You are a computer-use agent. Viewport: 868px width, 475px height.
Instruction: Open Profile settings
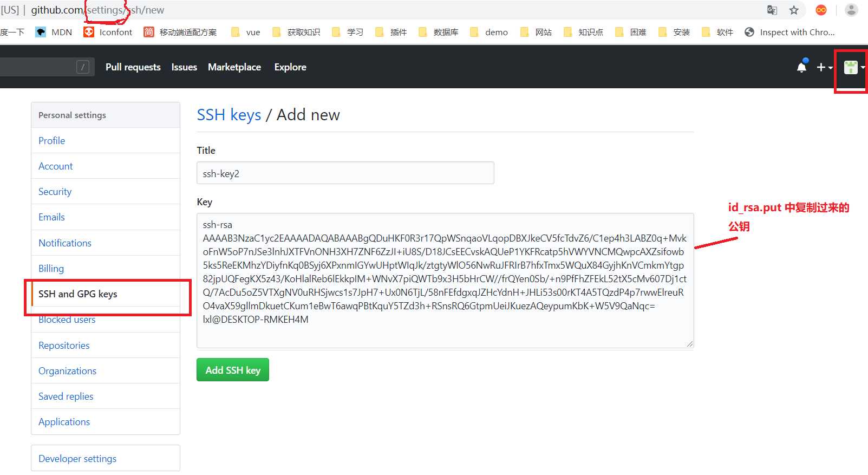[106, 140]
